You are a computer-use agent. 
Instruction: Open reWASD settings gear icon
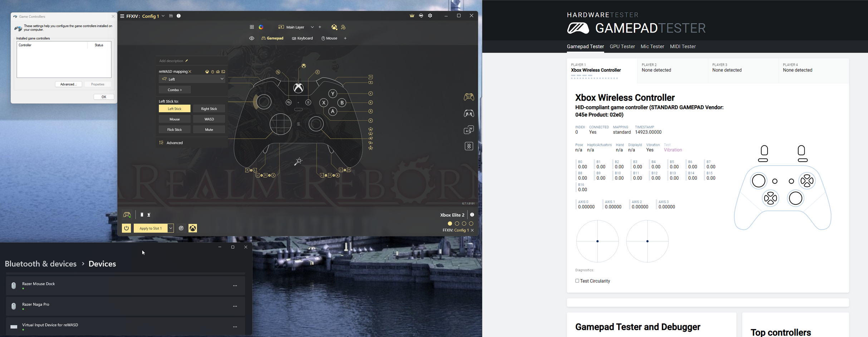430,16
